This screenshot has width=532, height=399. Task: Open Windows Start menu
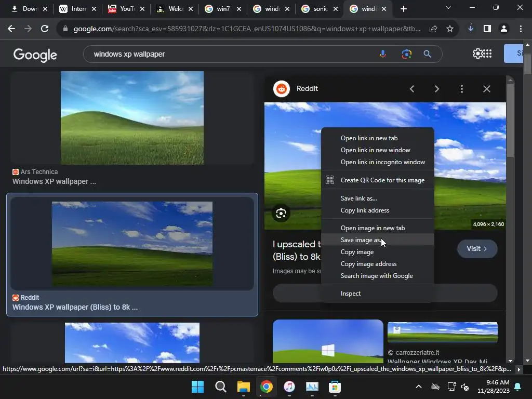click(197, 387)
